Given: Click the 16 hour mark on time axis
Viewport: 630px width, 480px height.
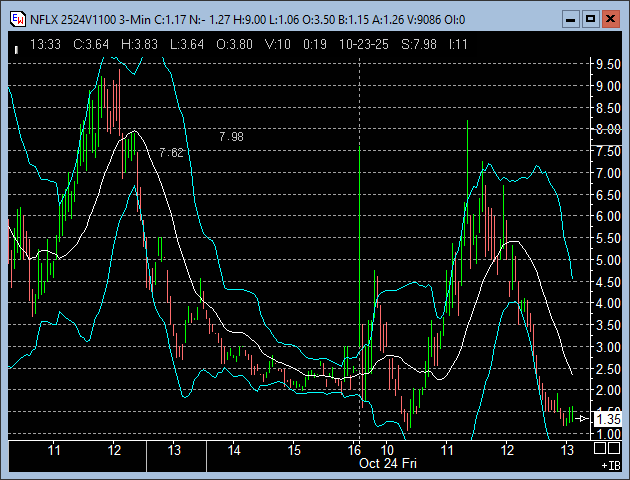Looking at the screenshot, I should coord(354,450).
